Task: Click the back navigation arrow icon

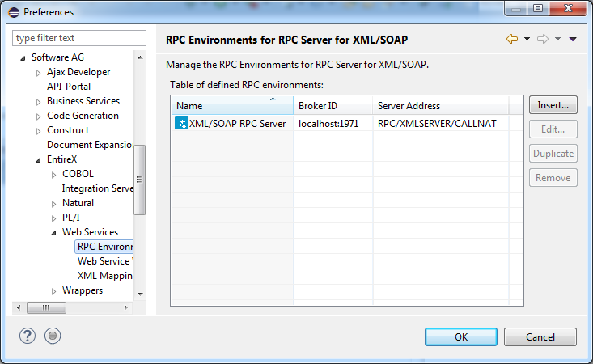Action: pos(511,39)
